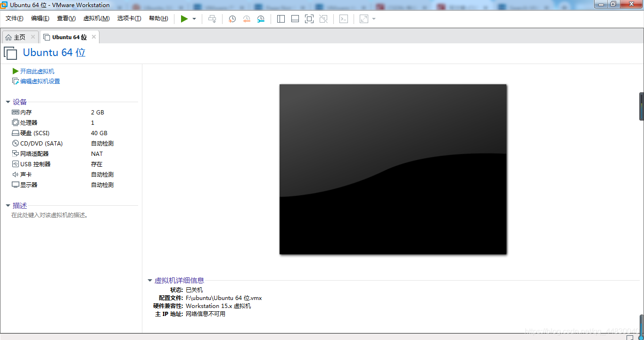Close the Ubuntu 64 位 tab

(x=94, y=37)
